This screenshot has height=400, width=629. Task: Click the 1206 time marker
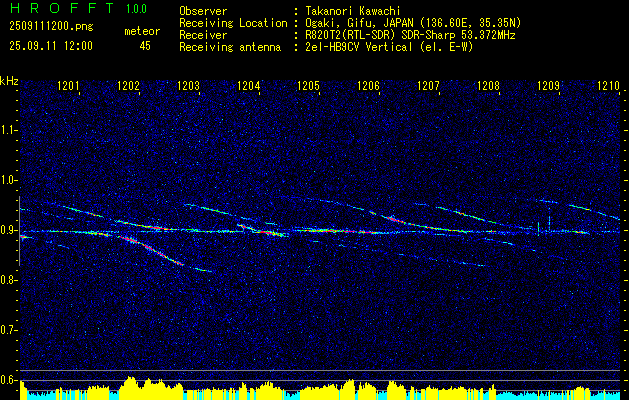pos(368,86)
